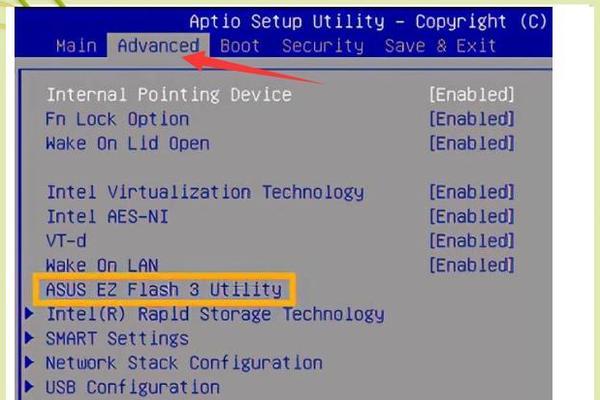Toggle Fn Lock Option Enabled value
The image size is (600, 400).
tap(471, 119)
